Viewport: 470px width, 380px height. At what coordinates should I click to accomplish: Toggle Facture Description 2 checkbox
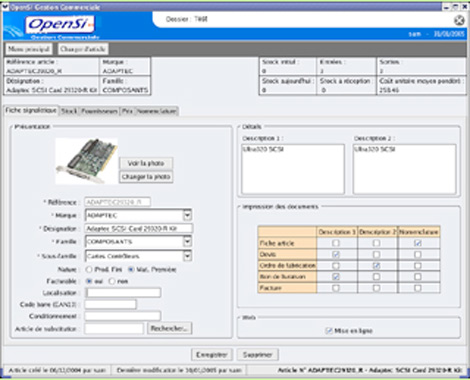click(x=377, y=288)
